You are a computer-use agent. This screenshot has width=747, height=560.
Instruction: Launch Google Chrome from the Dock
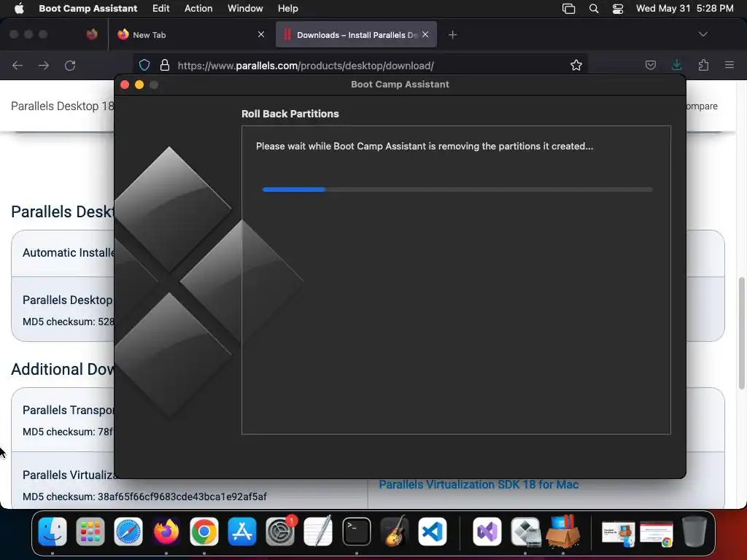[204, 531]
